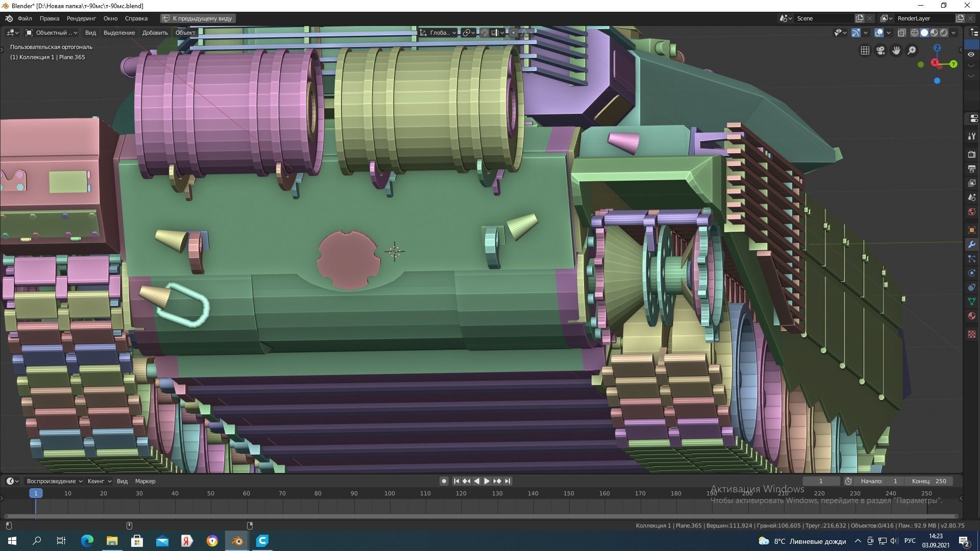Click the К предыдущему виду button
980x551 pixels.
pyautogui.click(x=198, y=18)
